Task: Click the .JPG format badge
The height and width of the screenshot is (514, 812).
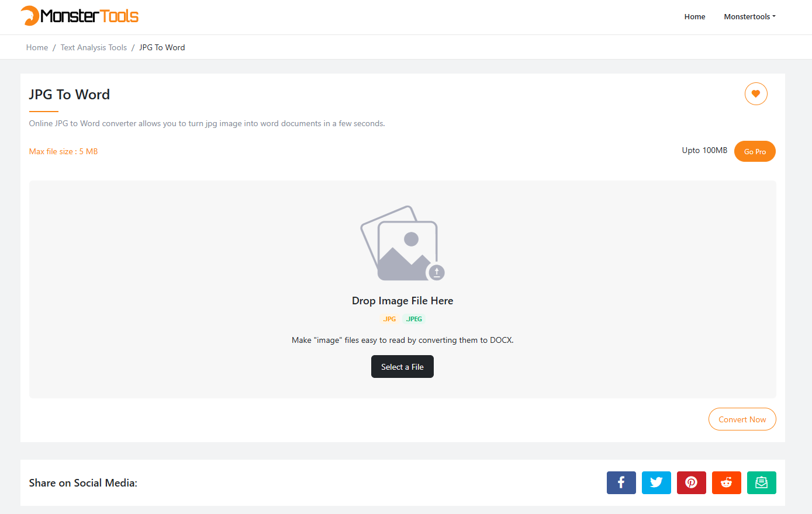Action: click(389, 319)
